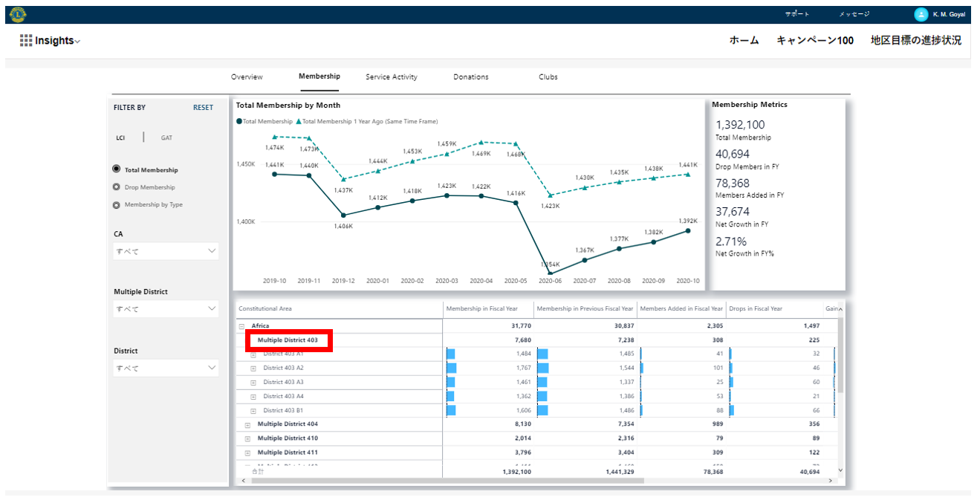Screen dimensions: 980x503
Task: Switch to the Service Activity tab
Action: tap(392, 77)
